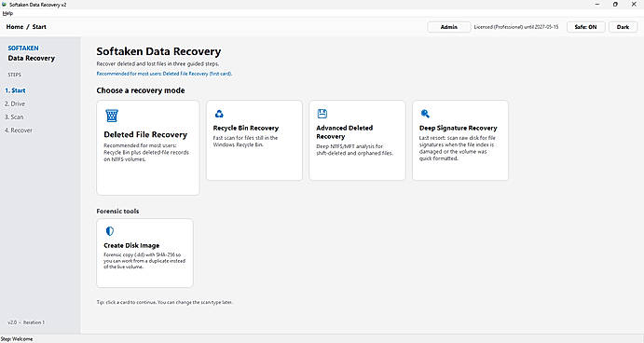Open the Help menu
The width and height of the screenshot is (644, 343).
click(x=7, y=13)
